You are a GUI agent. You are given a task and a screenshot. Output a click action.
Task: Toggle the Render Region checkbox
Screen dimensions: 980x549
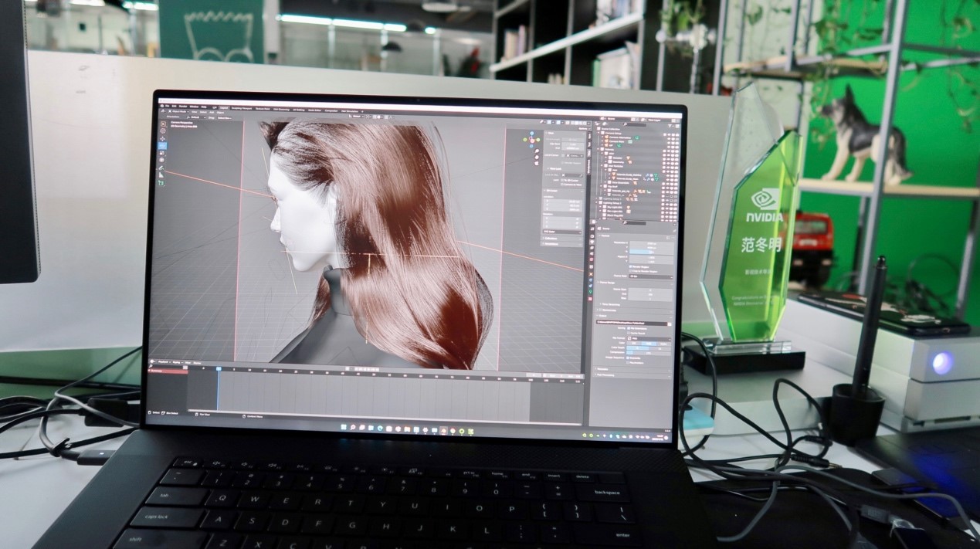click(x=631, y=267)
